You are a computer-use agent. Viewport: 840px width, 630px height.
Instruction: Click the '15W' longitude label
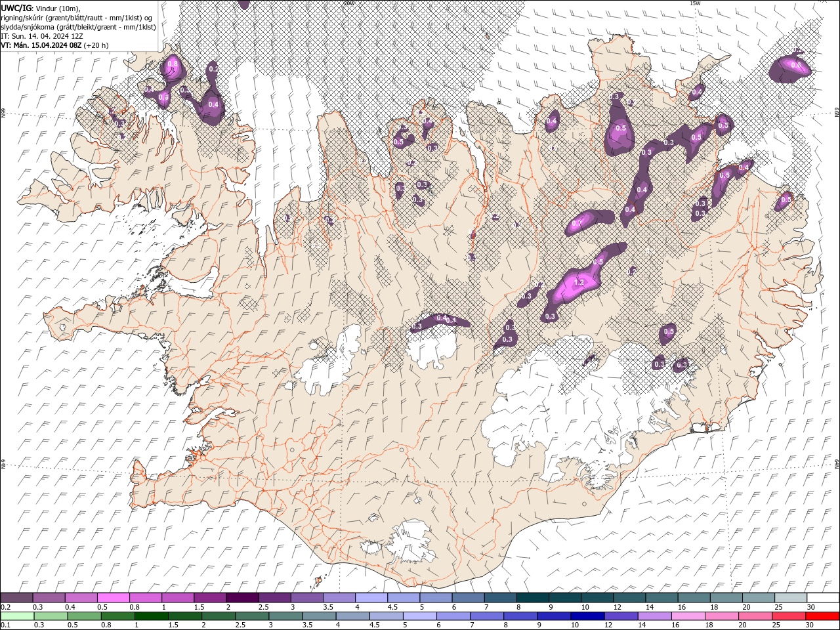(695, 3)
